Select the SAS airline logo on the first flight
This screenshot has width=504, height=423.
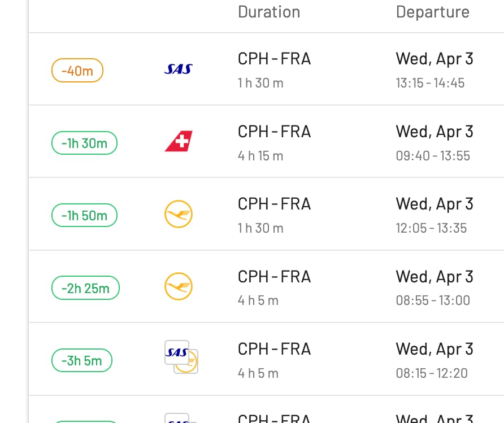178,69
